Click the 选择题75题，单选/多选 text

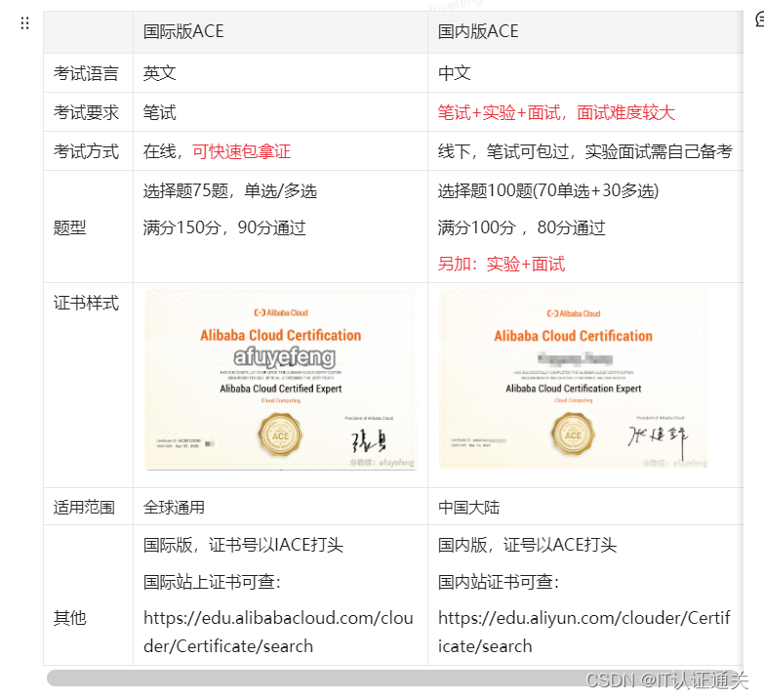point(230,190)
